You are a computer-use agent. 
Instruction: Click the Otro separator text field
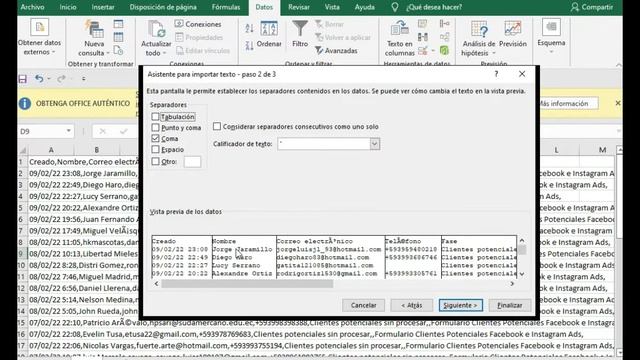coord(192,162)
